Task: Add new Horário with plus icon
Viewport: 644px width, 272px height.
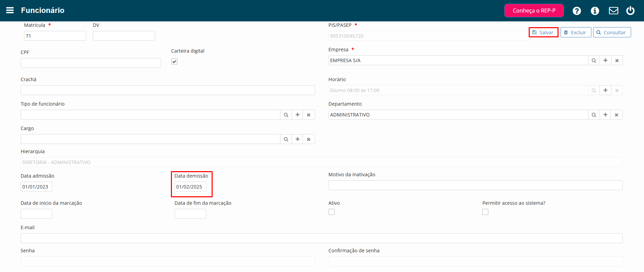Action: 605,90
